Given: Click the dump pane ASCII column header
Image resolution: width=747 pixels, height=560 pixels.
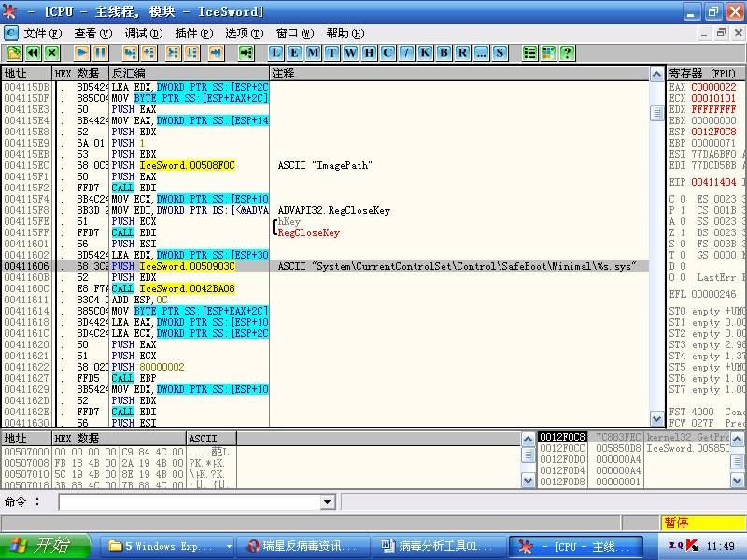Looking at the screenshot, I should coord(211,439).
